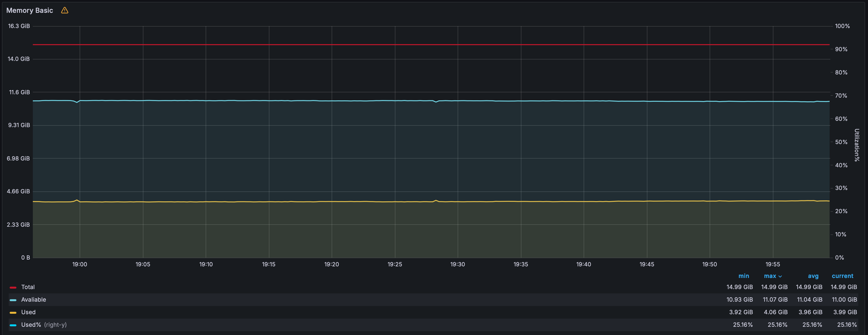Click the 16.3 GiB y-axis label

(19, 26)
